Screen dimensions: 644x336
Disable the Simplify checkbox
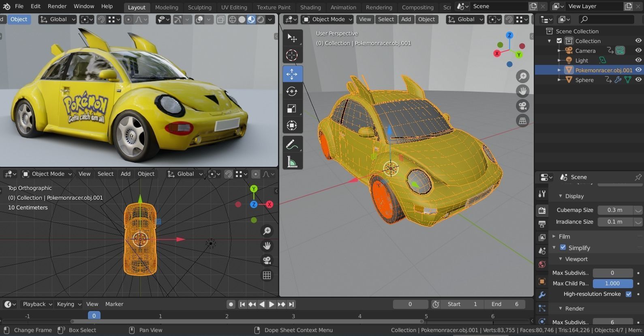tap(563, 248)
